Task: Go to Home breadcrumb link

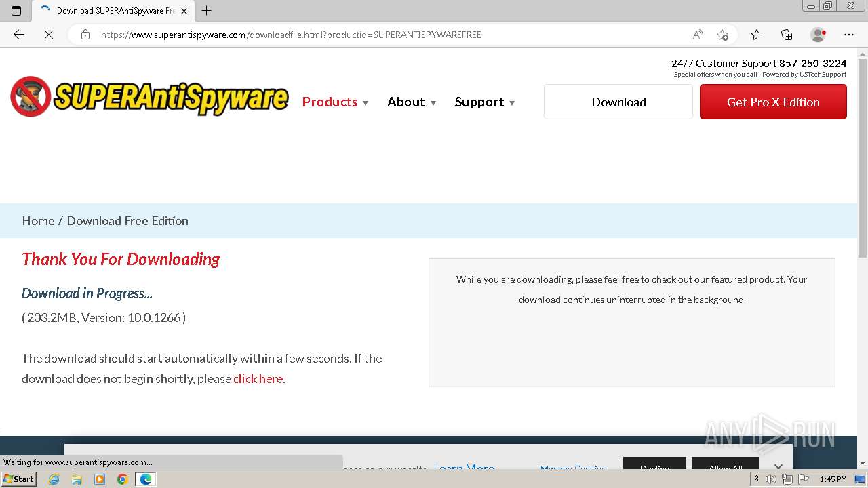Action: [x=38, y=221]
